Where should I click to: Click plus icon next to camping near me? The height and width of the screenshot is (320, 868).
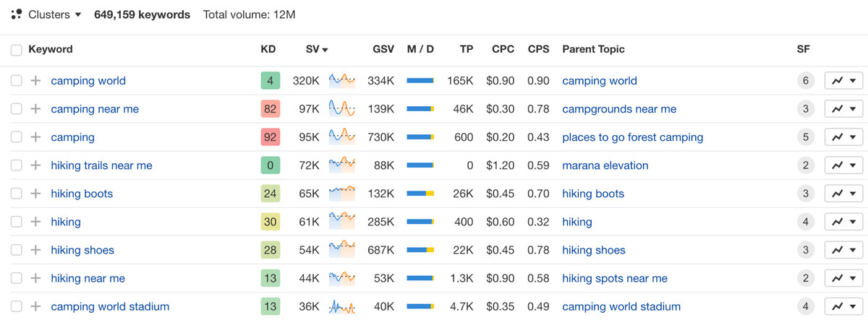(x=35, y=109)
